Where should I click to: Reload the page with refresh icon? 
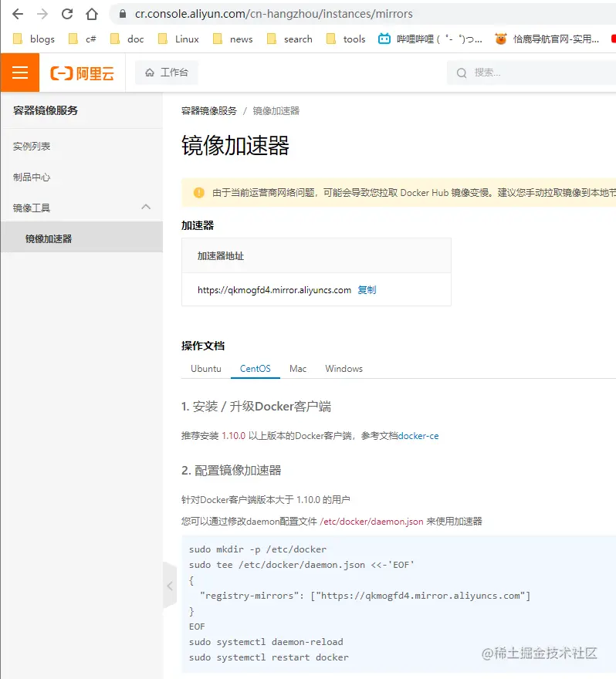coord(67,15)
